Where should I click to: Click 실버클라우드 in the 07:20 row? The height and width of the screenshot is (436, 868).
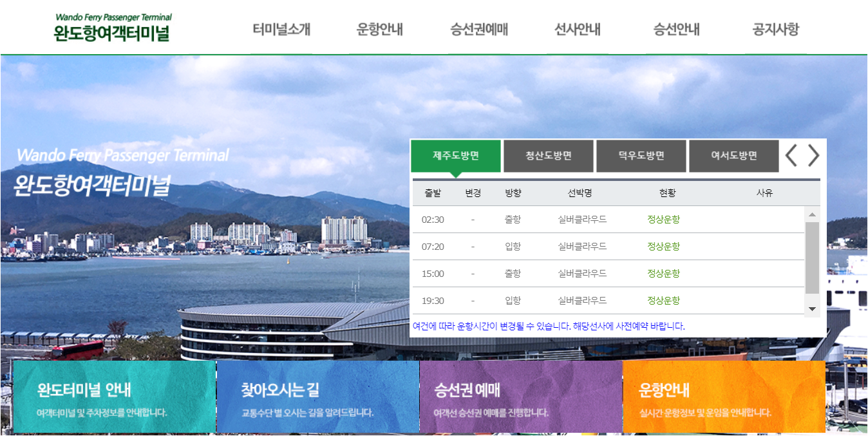pos(582,247)
